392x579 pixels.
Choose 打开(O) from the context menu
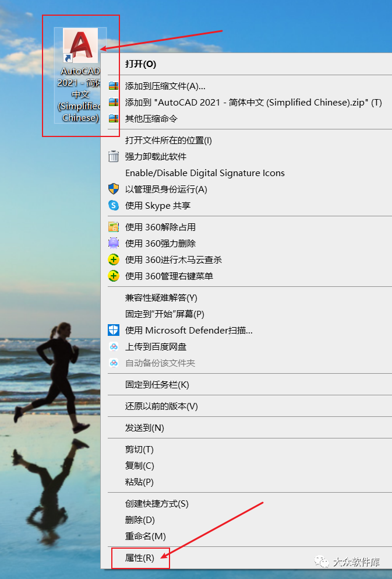(x=140, y=64)
